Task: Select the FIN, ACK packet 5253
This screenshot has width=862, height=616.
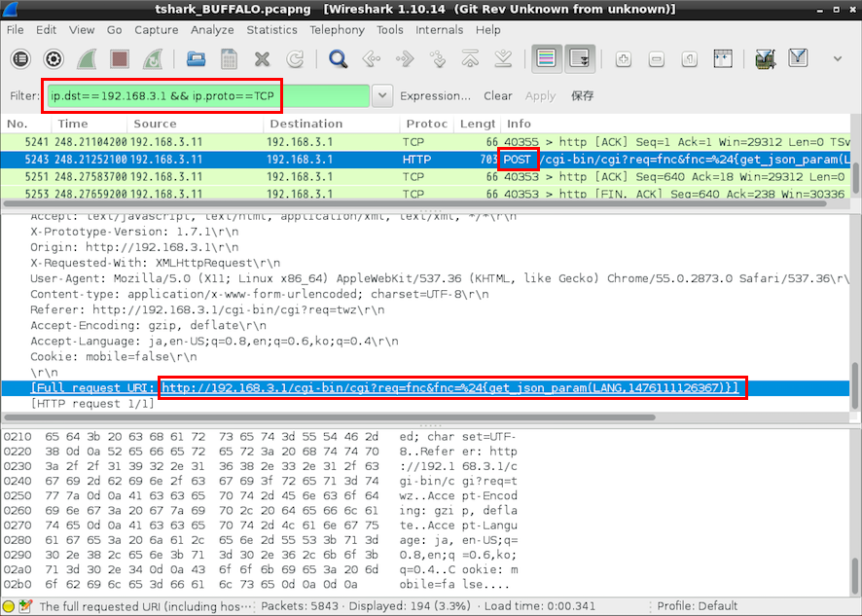Action: pos(425,193)
